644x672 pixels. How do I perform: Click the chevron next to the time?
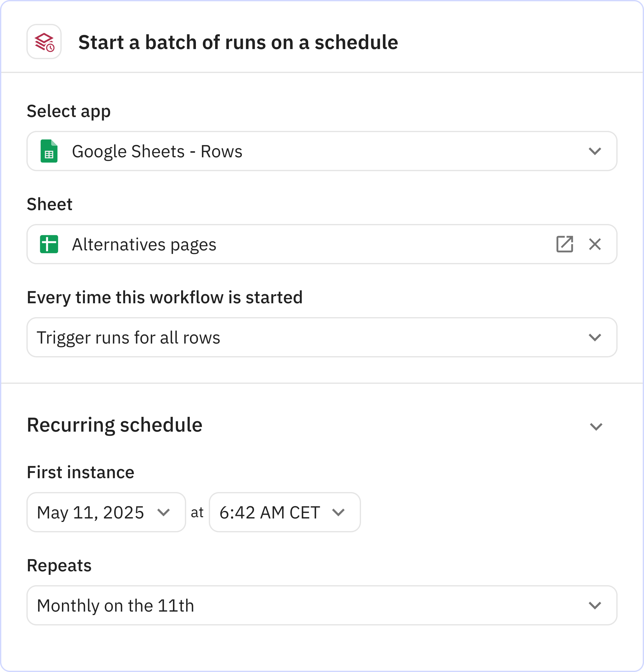tap(338, 512)
